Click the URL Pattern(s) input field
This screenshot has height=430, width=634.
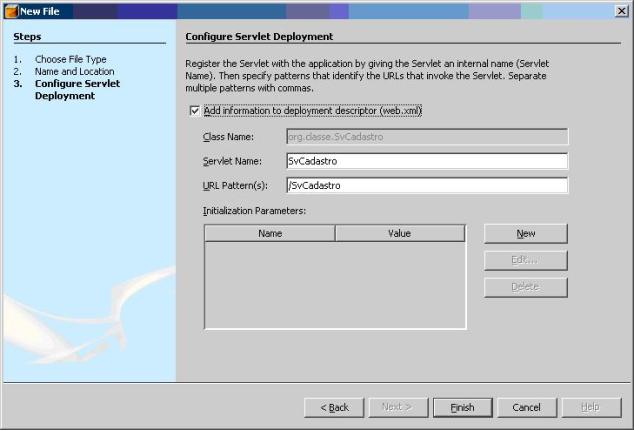coord(427,185)
